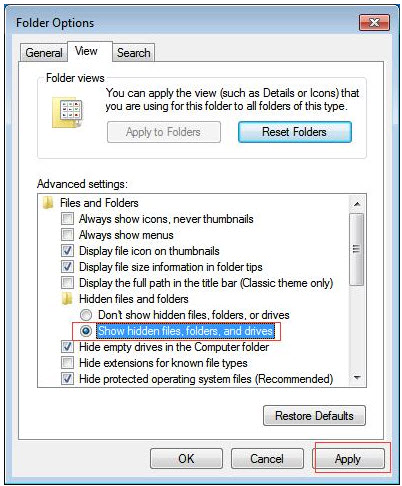The image size is (402, 486).
Task: Click Apply to save settings
Action: point(348,459)
